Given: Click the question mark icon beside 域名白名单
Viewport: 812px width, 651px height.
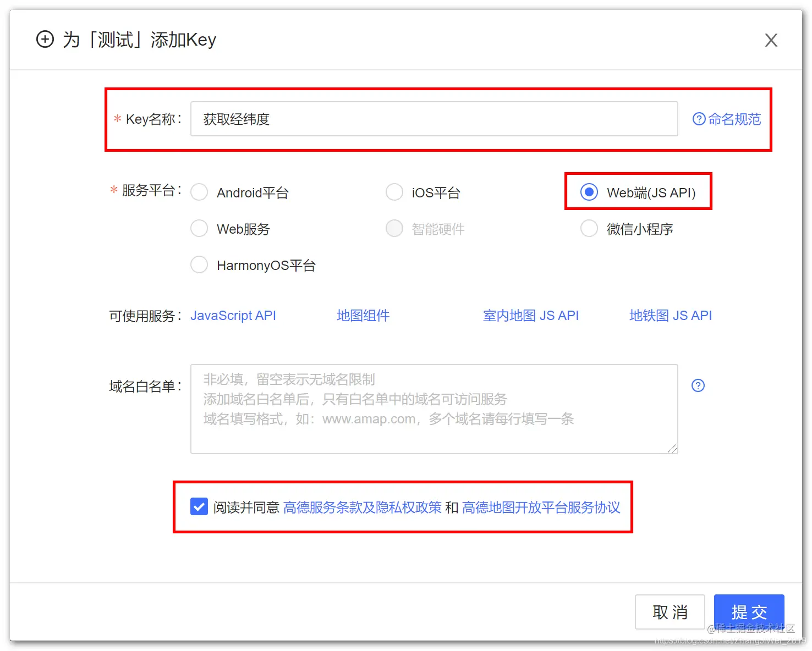Looking at the screenshot, I should tap(698, 385).
